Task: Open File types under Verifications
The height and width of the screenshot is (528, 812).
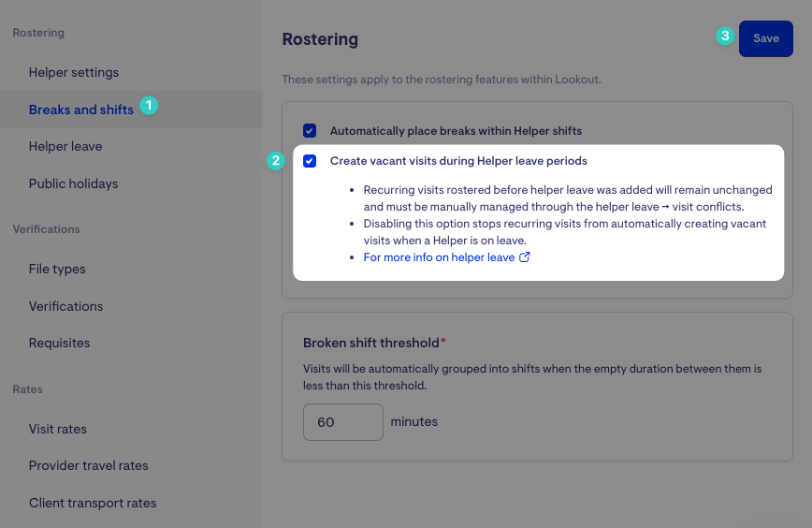Action: point(57,269)
